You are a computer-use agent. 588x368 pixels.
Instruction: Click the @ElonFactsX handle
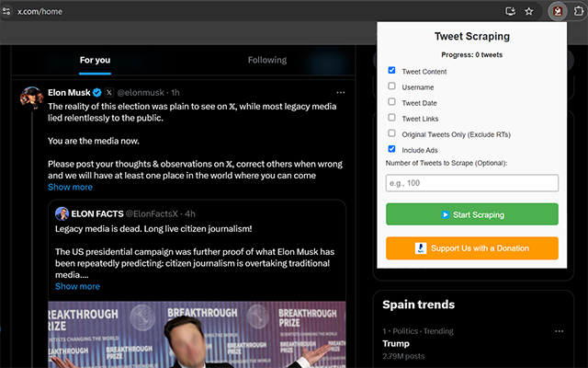tap(152, 213)
